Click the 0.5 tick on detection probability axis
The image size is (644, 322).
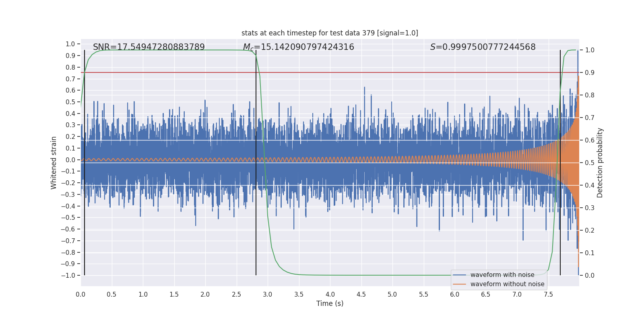(589, 163)
